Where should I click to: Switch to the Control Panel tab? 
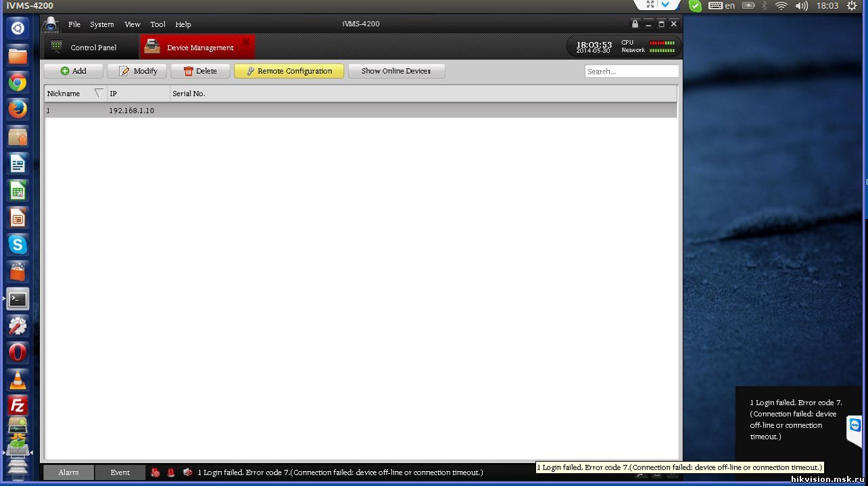click(x=91, y=47)
